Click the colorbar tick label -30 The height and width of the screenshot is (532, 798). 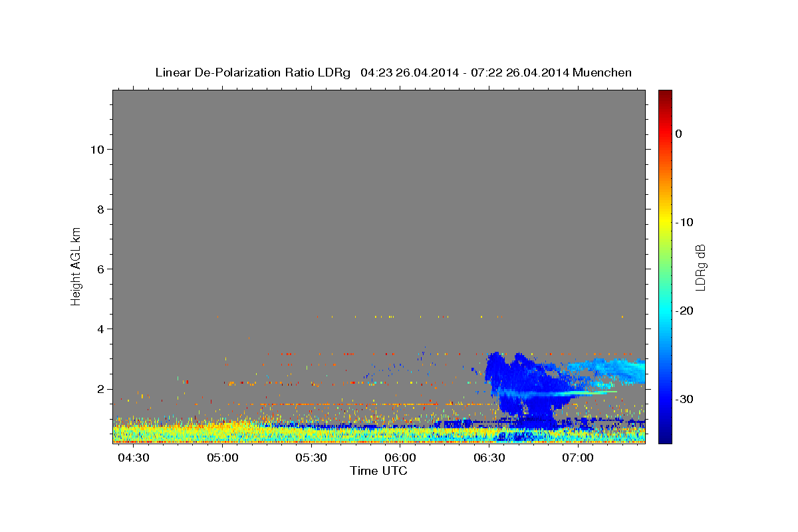tap(683, 399)
